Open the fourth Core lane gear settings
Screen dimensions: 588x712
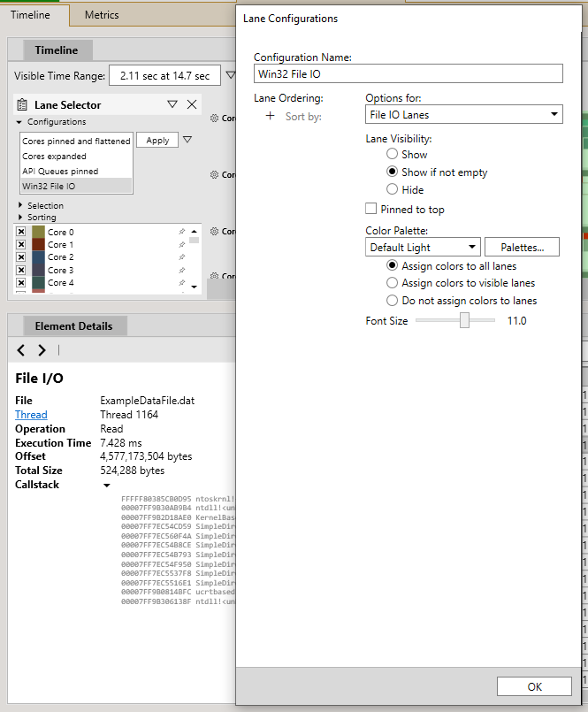coord(214,276)
